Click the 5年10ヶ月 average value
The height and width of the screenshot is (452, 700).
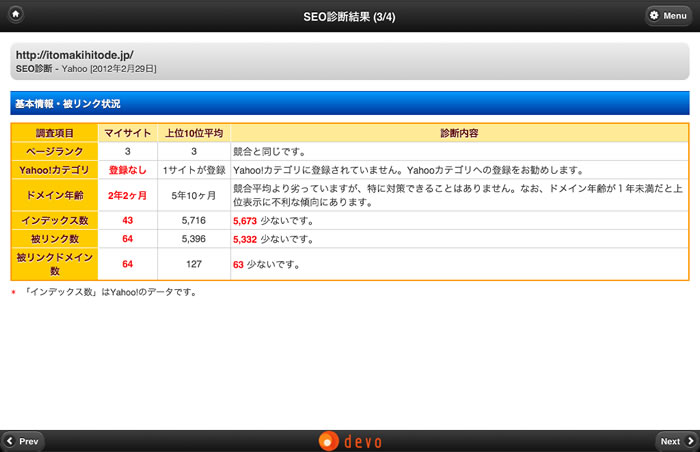coord(194,196)
